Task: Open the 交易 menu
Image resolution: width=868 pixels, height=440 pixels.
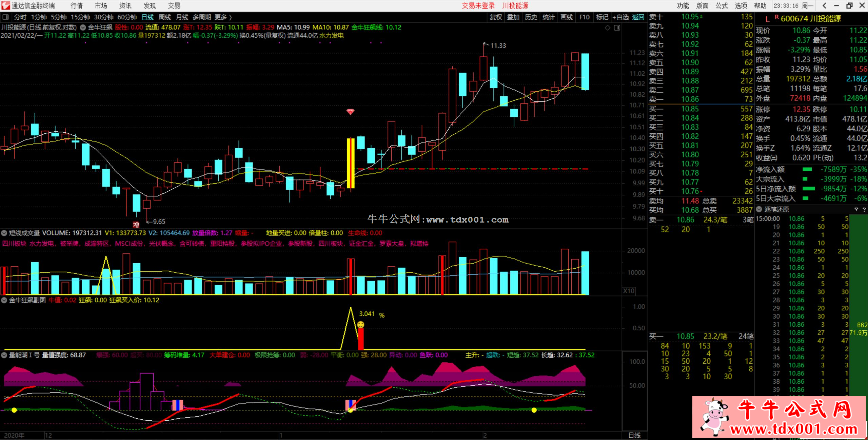Action: pos(174,5)
